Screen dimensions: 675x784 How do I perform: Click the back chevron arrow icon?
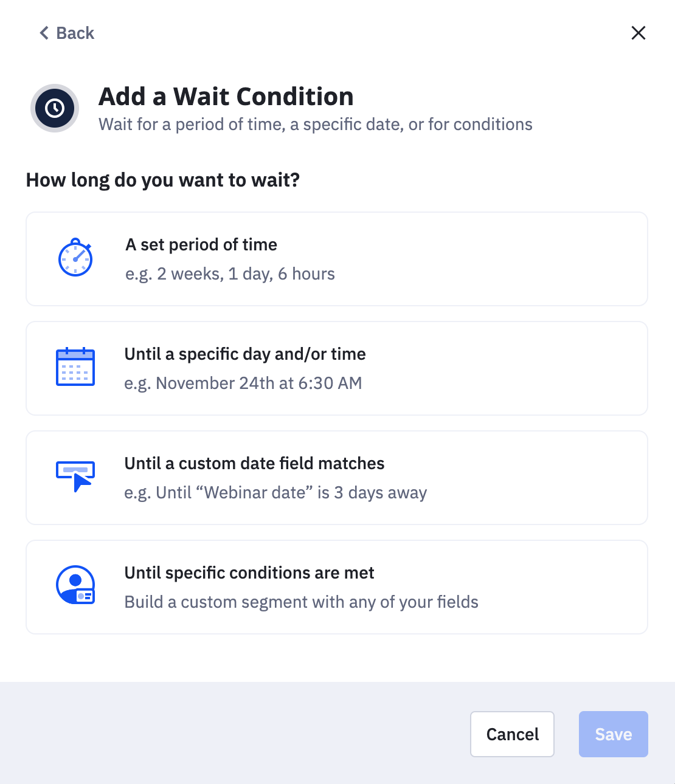(44, 33)
